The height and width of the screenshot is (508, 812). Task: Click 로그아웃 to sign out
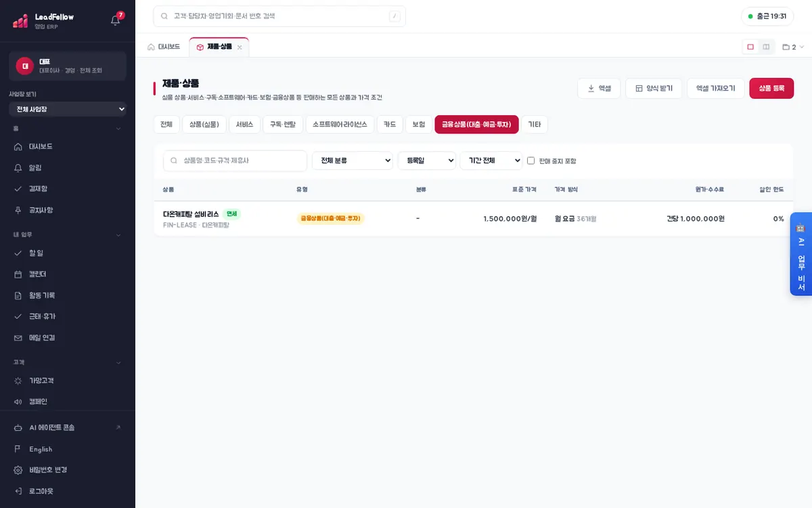point(68,490)
